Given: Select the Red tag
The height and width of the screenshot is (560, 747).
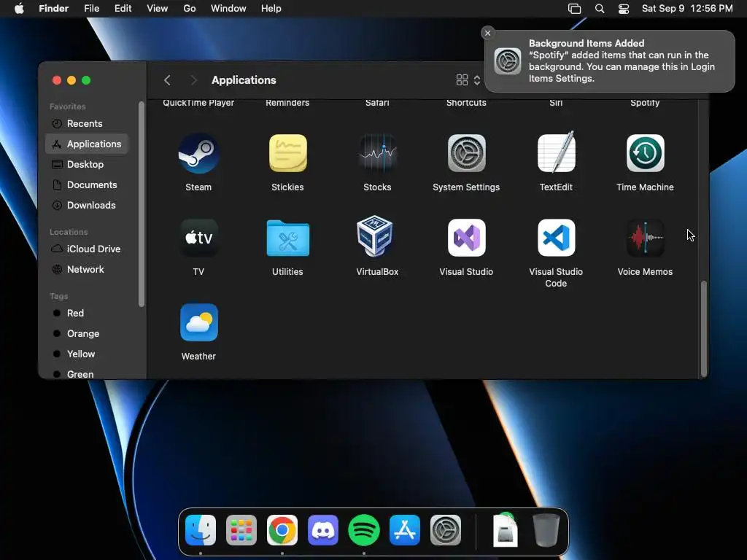Looking at the screenshot, I should point(87,314).
